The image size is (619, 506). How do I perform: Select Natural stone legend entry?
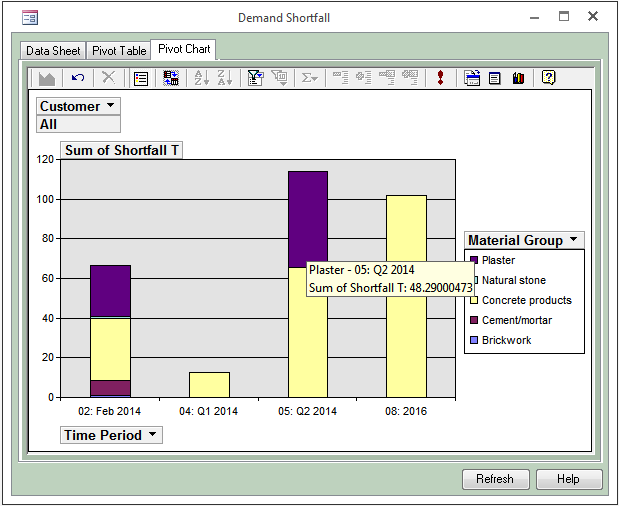coord(514,280)
